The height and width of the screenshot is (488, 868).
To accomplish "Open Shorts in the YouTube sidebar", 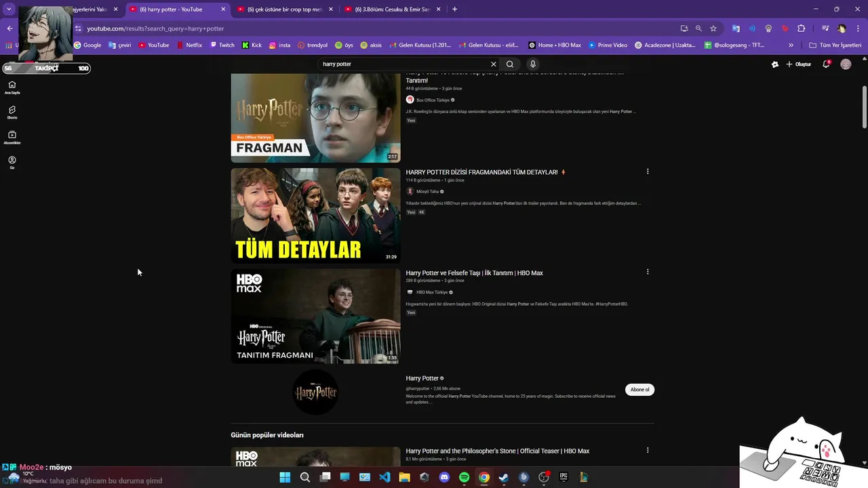I will [x=12, y=113].
